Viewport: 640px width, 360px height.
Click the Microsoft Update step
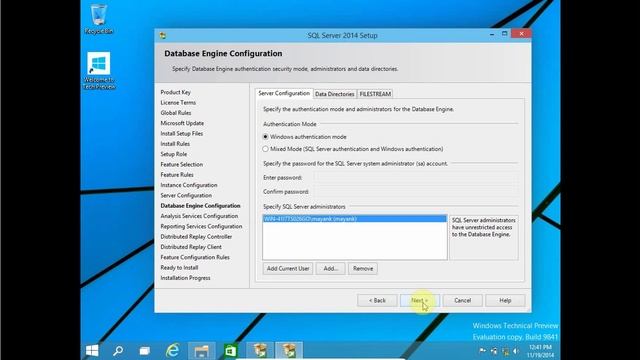(182, 123)
